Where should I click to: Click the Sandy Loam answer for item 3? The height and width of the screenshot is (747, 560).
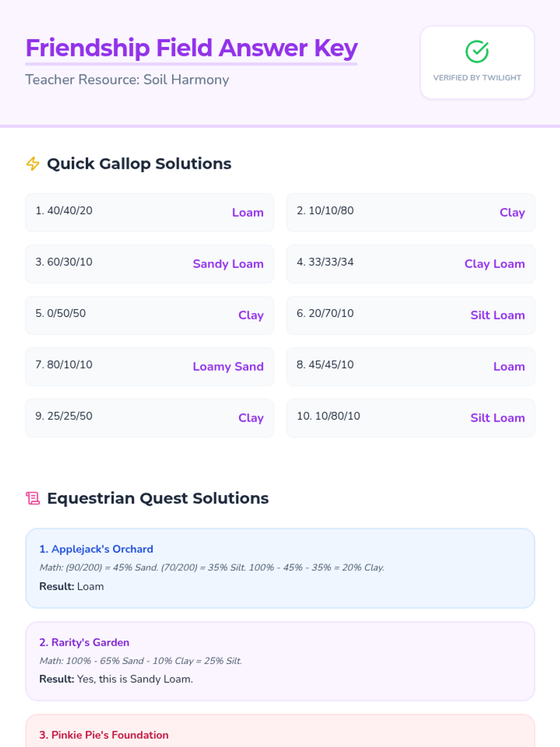(228, 264)
